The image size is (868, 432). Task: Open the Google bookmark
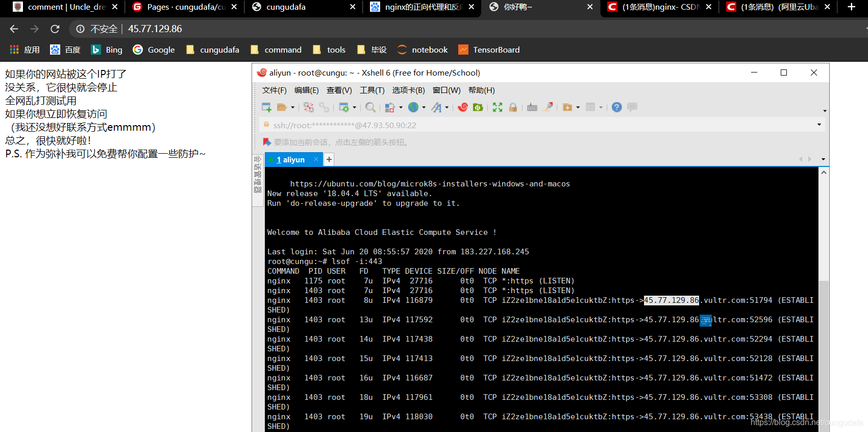[x=154, y=50]
